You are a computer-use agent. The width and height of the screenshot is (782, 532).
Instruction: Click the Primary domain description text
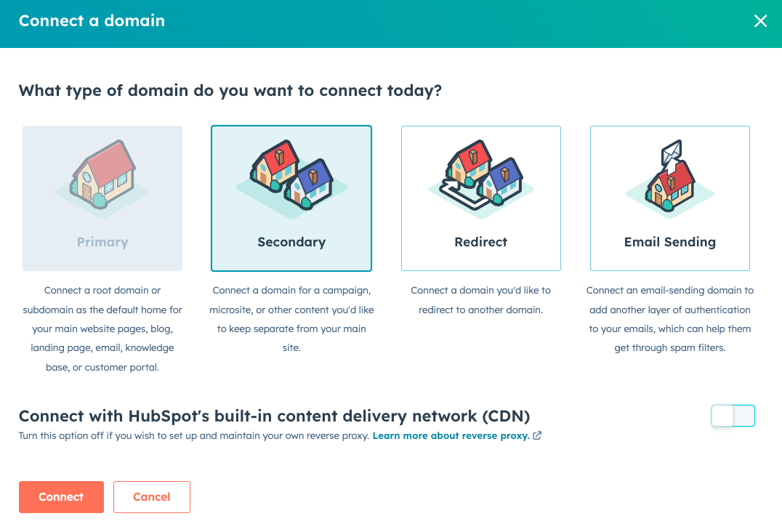pyautogui.click(x=102, y=329)
